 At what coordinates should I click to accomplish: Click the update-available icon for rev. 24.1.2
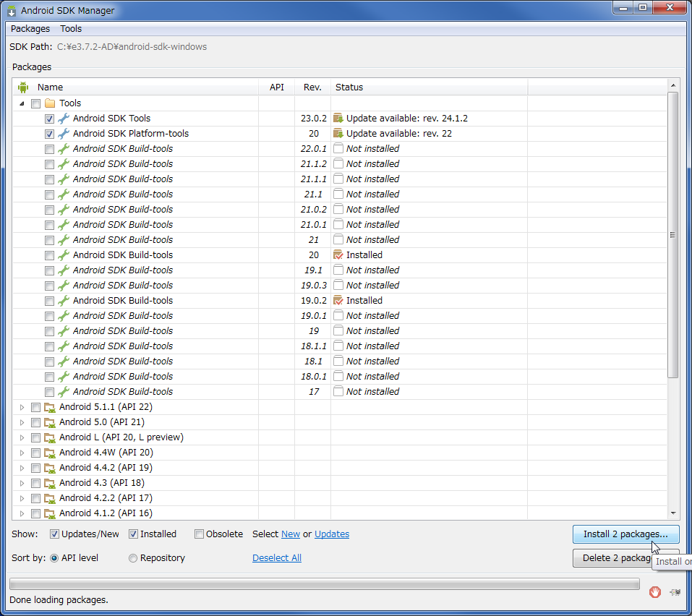click(x=338, y=119)
